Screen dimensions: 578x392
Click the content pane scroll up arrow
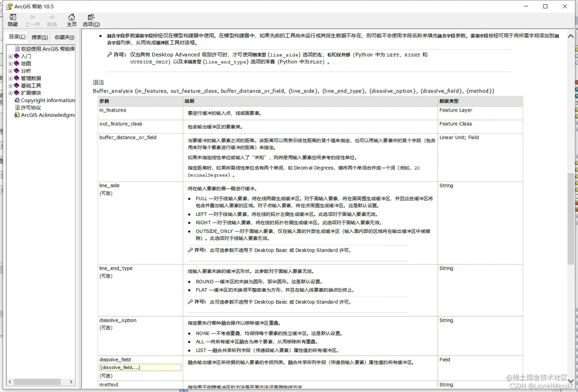tap(571, 36)
